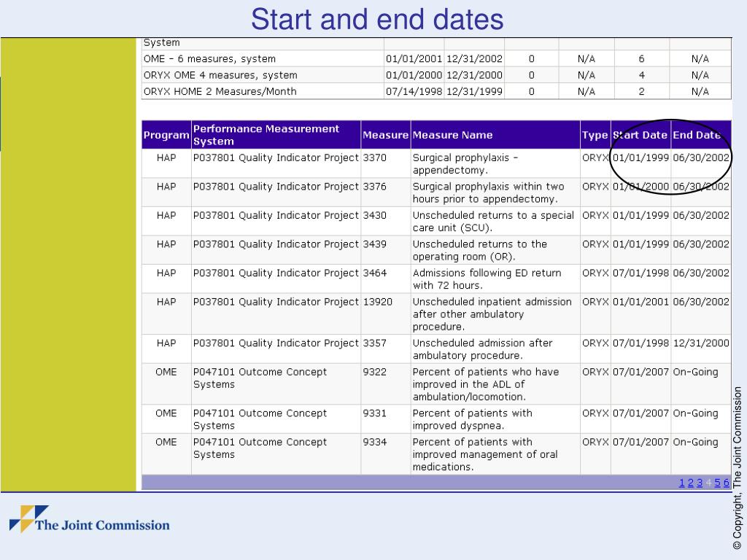Click end date 12/31/2002 in OME 6 measures row

474,58
